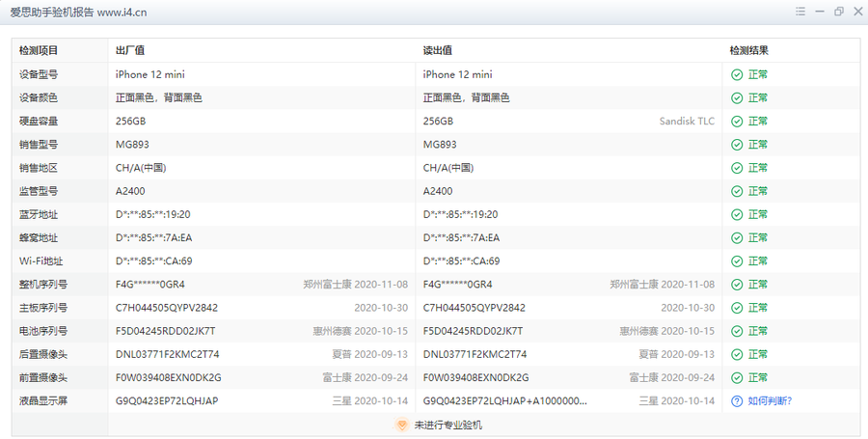Viewport: 868px width, 439px height.
Task: Select the 设备型号 row label
Action: tap(39, 74)
